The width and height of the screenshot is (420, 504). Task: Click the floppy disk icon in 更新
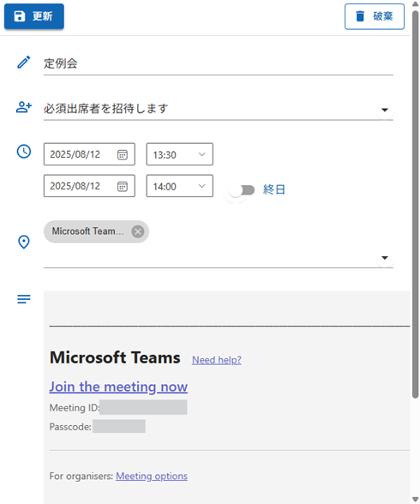tap(20, 16)
